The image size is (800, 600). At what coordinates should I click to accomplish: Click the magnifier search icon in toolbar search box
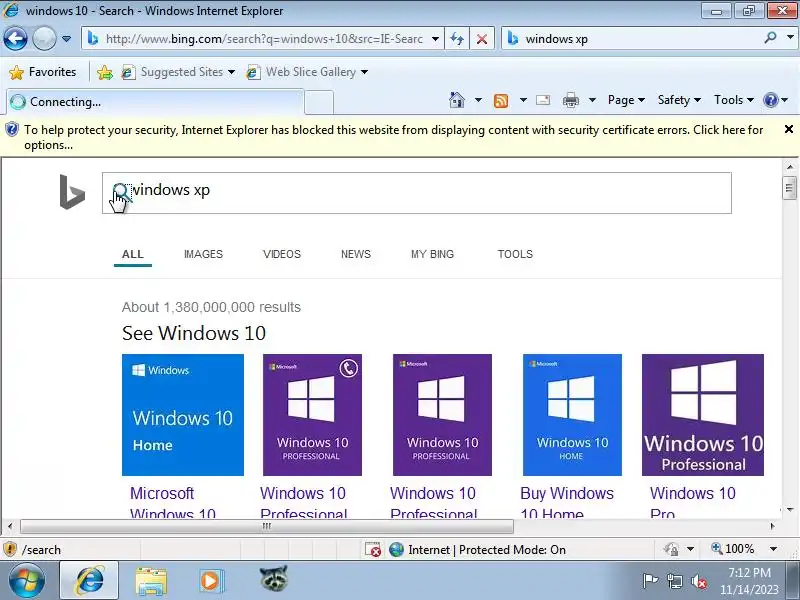(770, 38)
